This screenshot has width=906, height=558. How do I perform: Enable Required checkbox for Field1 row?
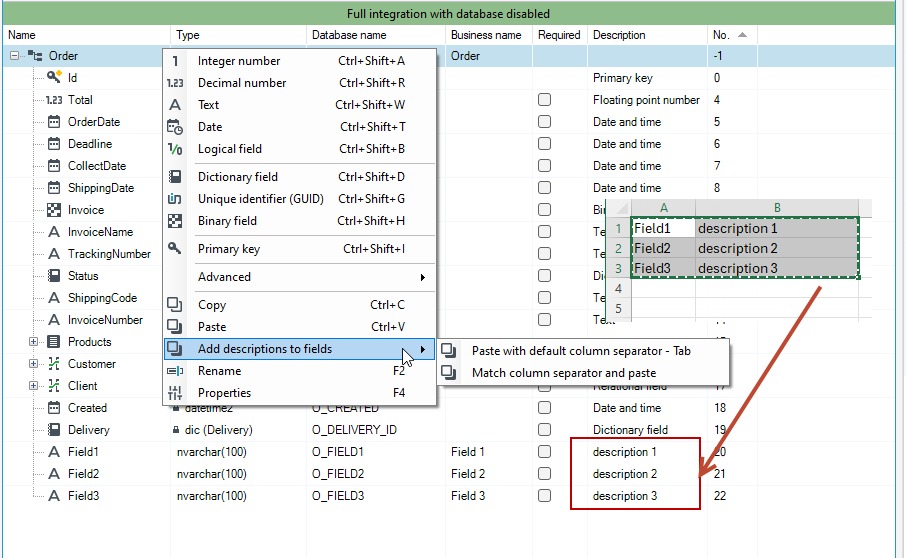coord(544,452)
